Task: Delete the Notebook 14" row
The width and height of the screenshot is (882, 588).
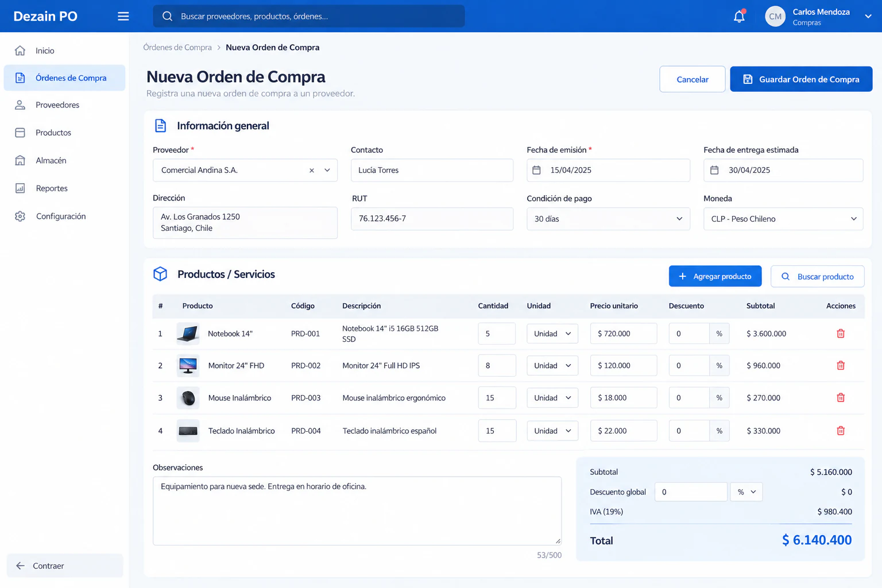Action: click(x=841, y=334)
